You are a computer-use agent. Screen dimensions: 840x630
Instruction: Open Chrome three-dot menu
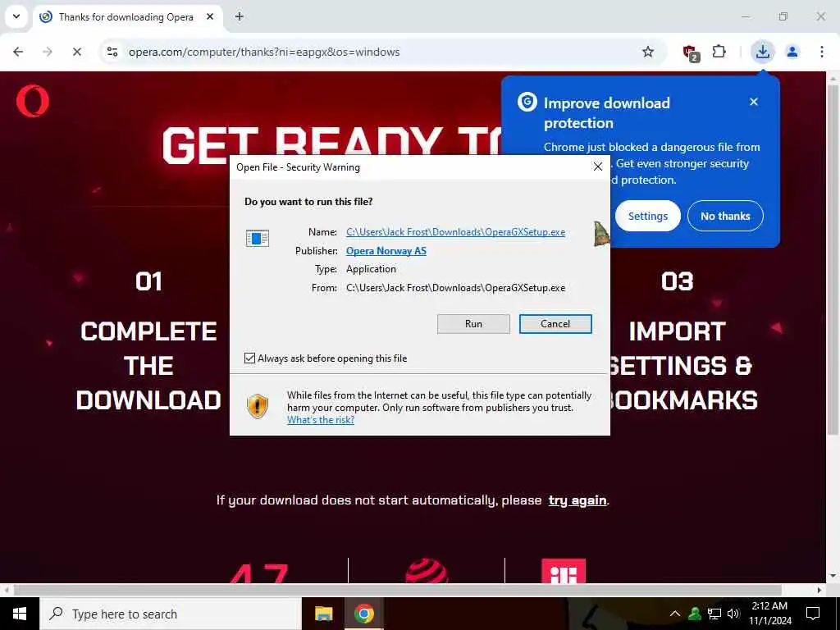pyautogui.click(x=821, y=52)
